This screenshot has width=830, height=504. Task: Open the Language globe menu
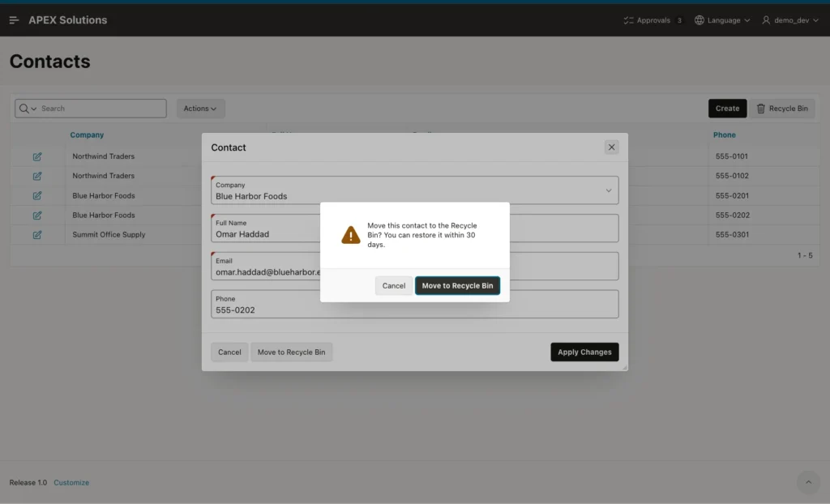coord(722,20)
